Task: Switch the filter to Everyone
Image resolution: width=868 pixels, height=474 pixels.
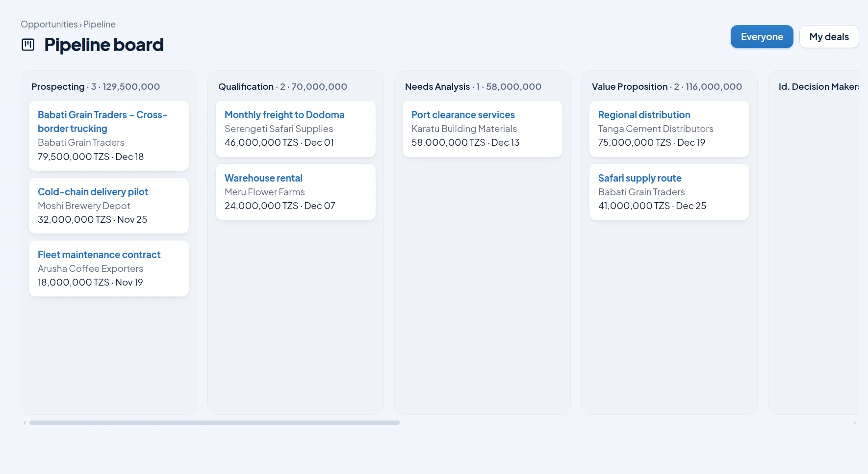Action: [762, 37]
